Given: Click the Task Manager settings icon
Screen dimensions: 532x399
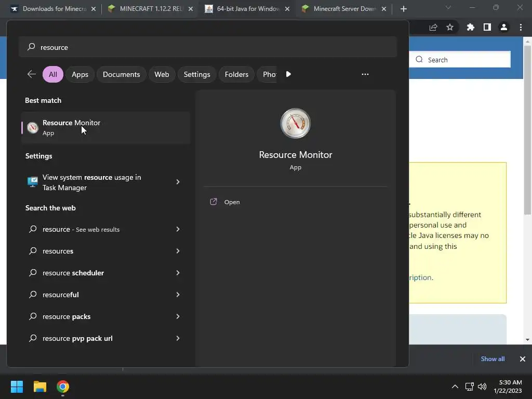Looking at the screenshot, I should click(x=33, y=182).
